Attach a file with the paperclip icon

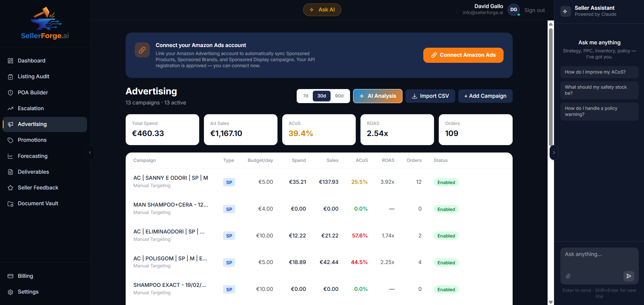(568, 276)
